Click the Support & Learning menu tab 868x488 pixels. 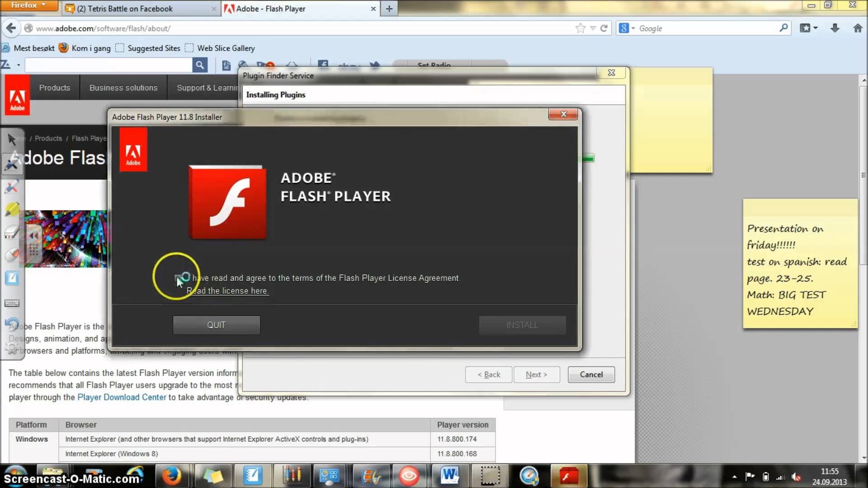(208, 88)
